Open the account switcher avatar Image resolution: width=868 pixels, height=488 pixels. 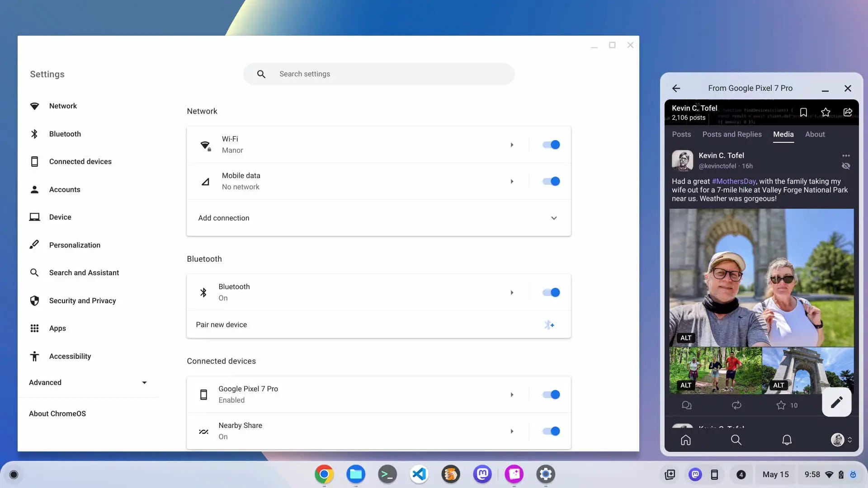pos(838,440)
